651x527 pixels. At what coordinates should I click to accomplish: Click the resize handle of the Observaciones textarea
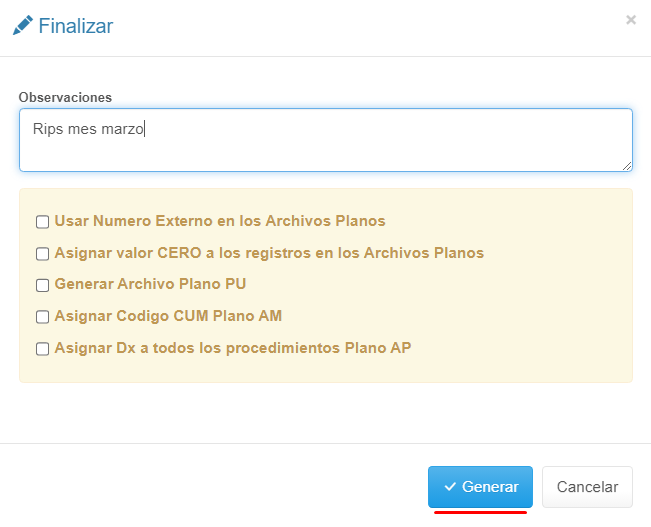(x=627, y=166)
